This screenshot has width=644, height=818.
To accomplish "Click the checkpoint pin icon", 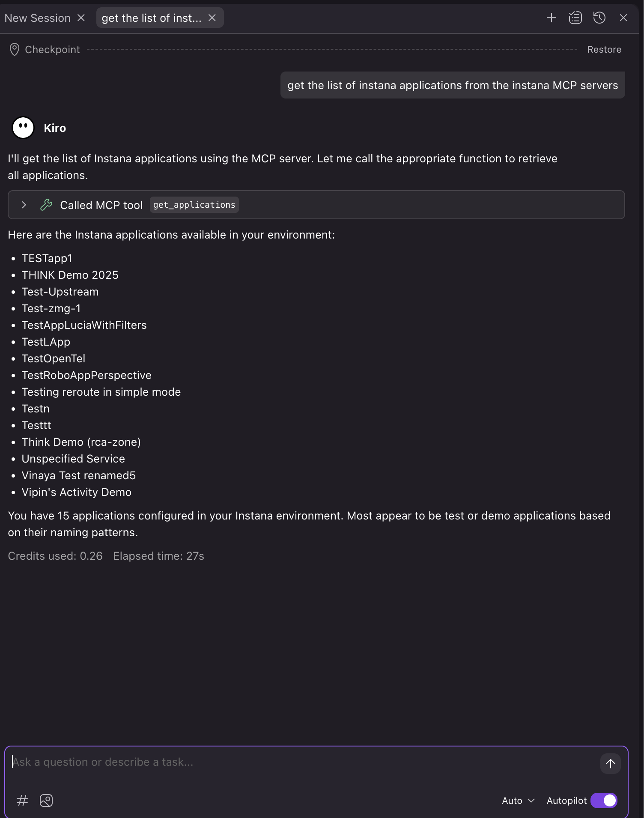I will click(15, 49).
